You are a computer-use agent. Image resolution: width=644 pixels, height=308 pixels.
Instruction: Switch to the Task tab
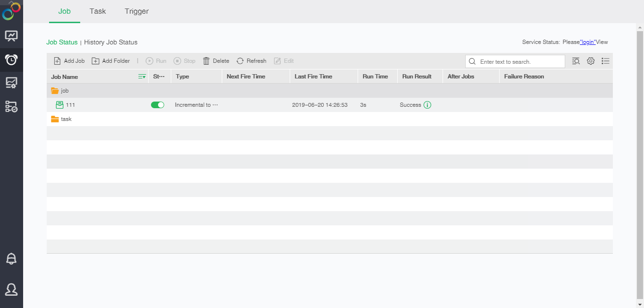(98, 11)
